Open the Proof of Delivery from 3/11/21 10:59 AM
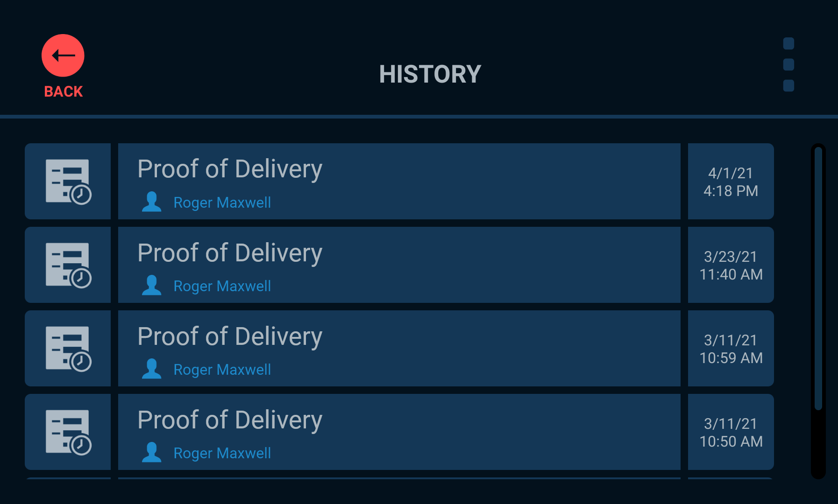 click(399, 348)
